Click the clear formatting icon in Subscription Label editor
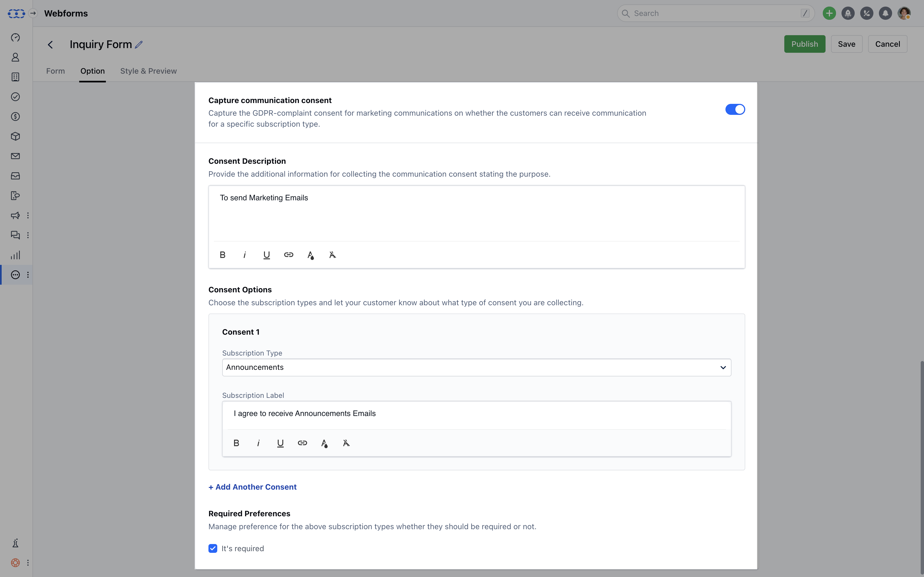The height and width of the screenshot is (577, 924). coord(346,443)
